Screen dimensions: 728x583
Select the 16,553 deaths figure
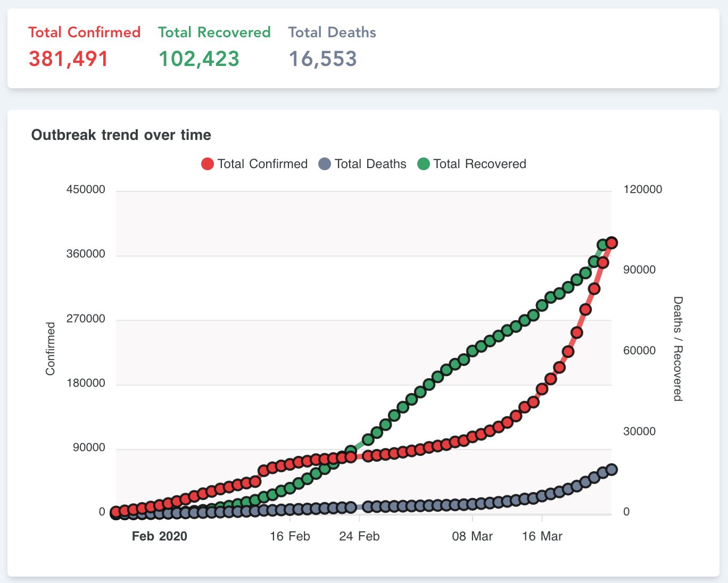[x=322, y=59]
